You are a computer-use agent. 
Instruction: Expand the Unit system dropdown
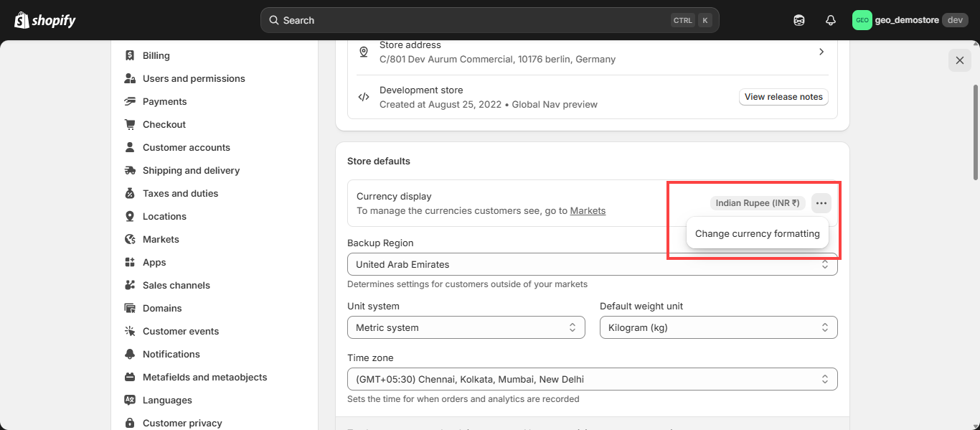click(x=466, y=327)
